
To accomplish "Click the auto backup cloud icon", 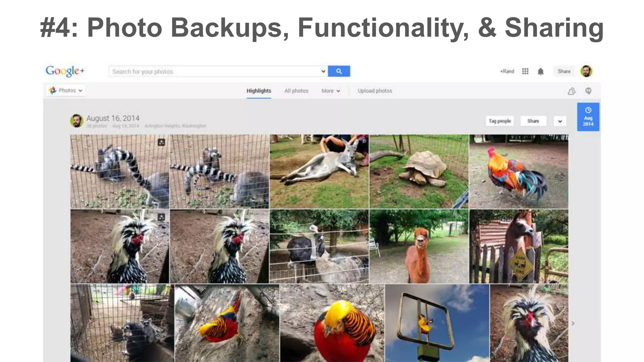I will [x=572, y=91].
